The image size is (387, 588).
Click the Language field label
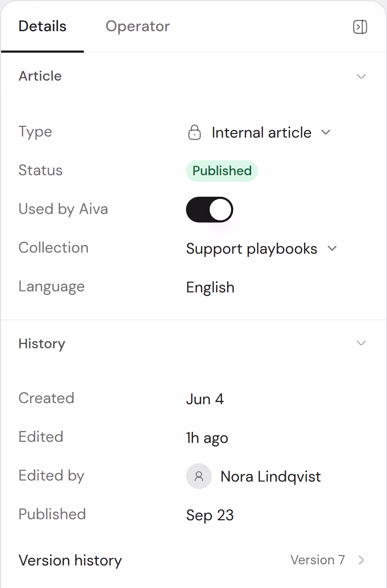[52, 287]
